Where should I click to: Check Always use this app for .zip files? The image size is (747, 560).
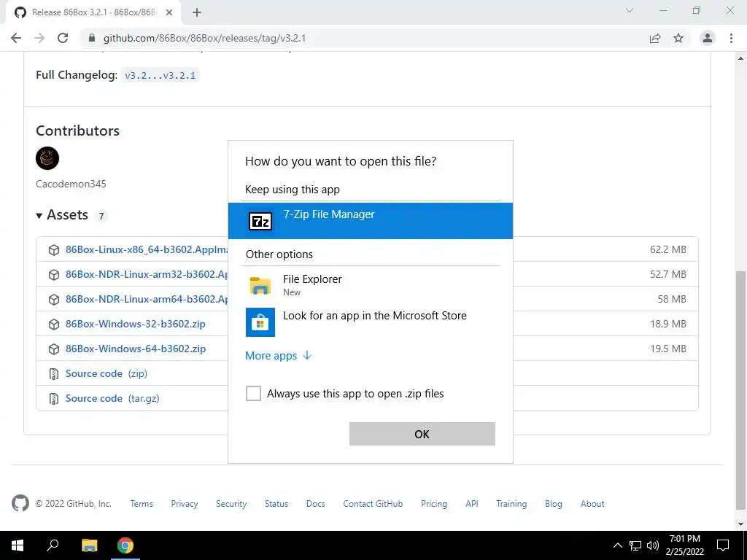pos(253,393)
